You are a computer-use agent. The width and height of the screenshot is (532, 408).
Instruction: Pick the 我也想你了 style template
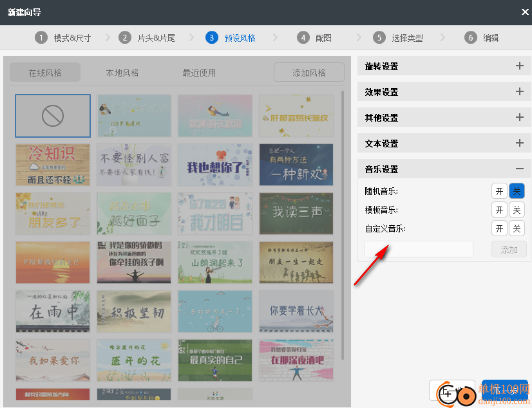[x=215, y=165]
